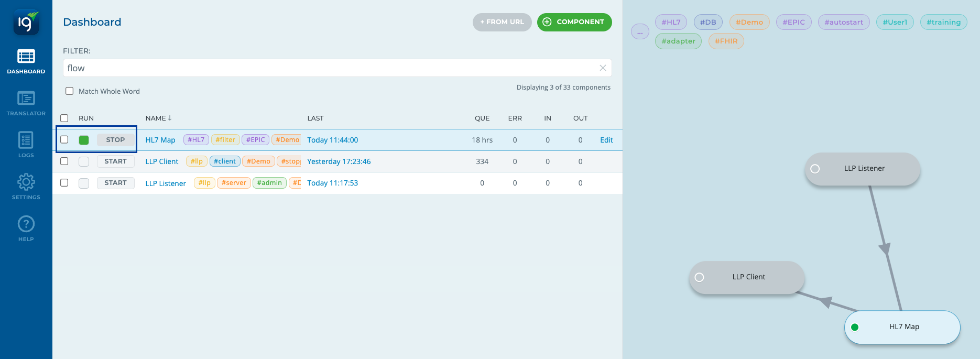The image size is (980, 359).
Task: Expand the hidden tags ellipsis button
Action: click(640, 32)
